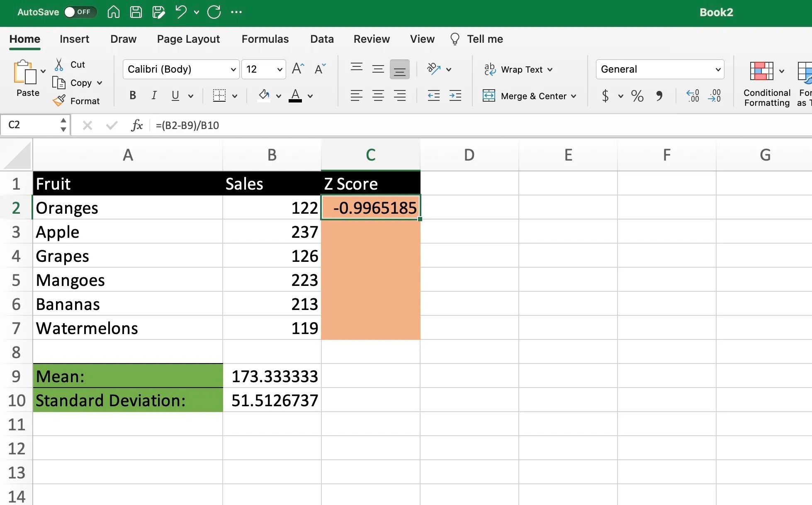The width and height of the screenshot is (812, 505).
Task: Click the Increase Decimal icon
Action: click(x=692, y=95)
